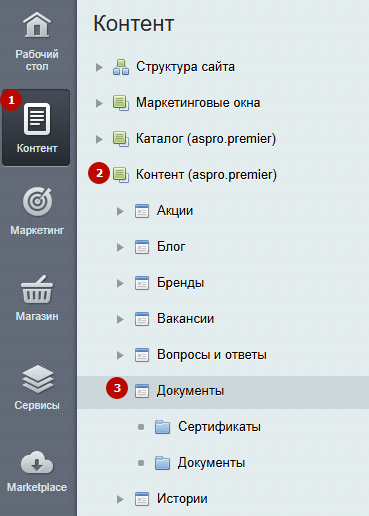Expand the Истории section arrow

pos(120,499)
